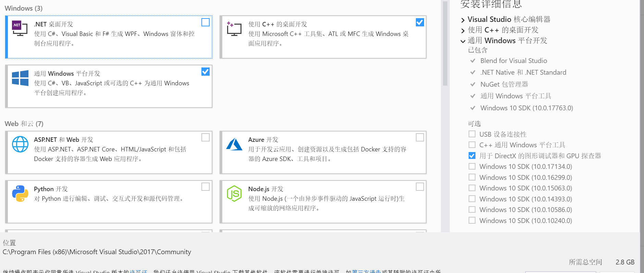Click the 2.8 GB total space value
The width and height of the screenshot is (644, 273).
[625, 262]
